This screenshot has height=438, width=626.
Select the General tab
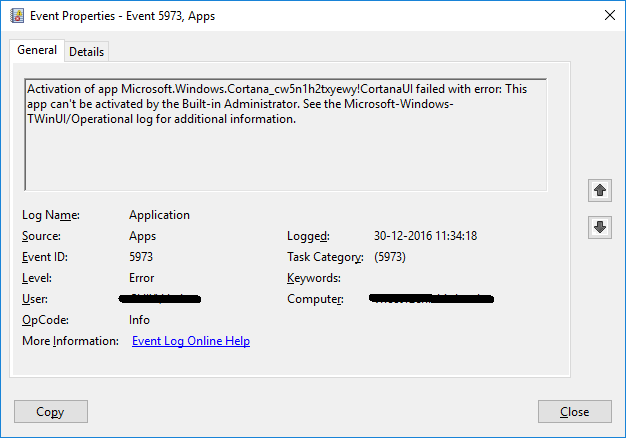[37, 51]
